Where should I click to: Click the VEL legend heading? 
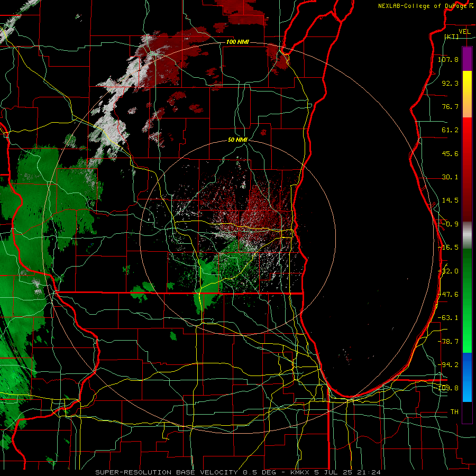(x=464, y=32)
